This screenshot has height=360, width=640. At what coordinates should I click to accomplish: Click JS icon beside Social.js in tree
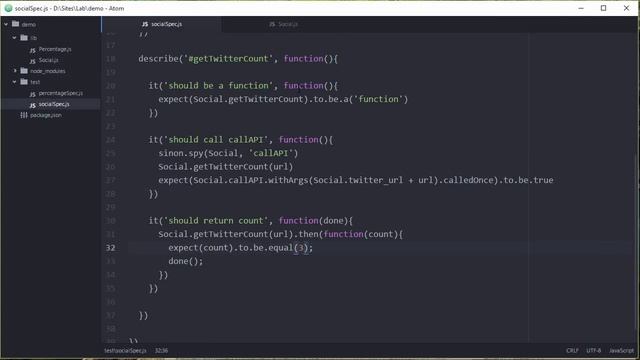click(x=33, y=61)
